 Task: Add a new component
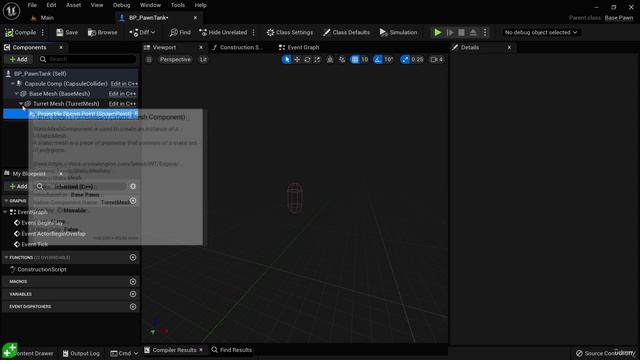coord(18,59)
